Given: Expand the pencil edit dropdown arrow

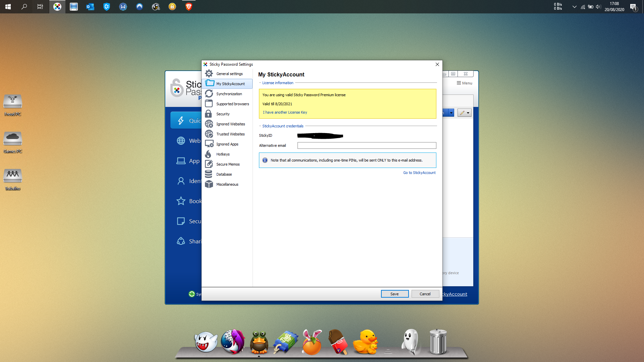Looking at the screenshot, I should [x=468, y=113].
